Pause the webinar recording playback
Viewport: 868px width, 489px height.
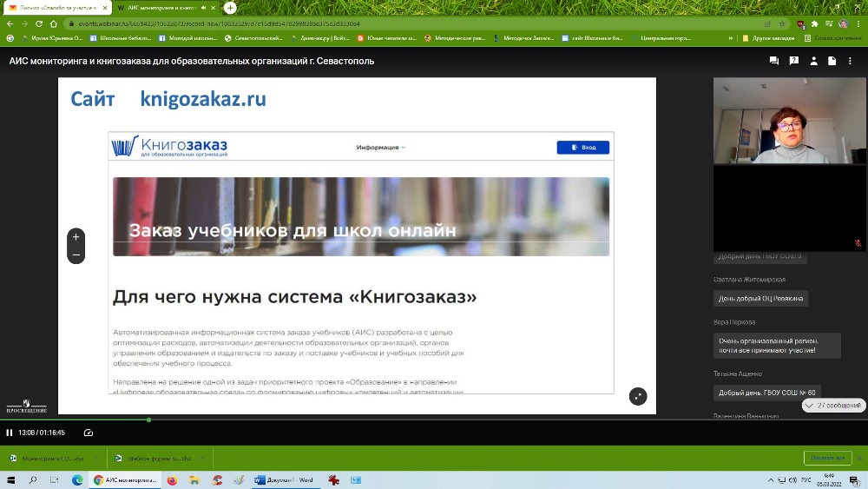10,433
